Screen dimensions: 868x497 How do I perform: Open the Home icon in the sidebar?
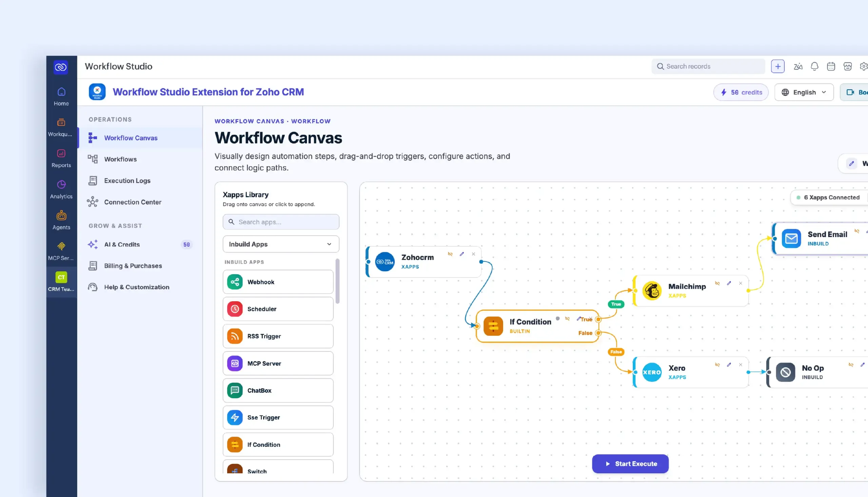(x=61, y=97)
